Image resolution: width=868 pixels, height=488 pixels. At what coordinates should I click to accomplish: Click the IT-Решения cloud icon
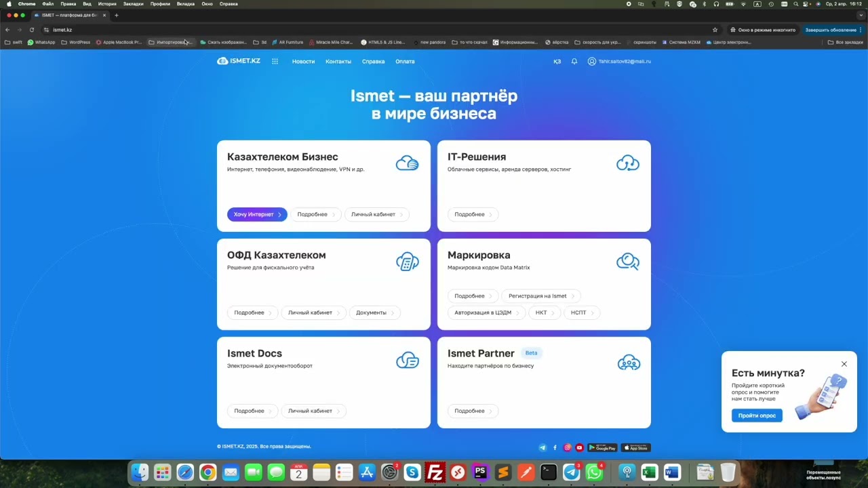(x=628, y=163)
